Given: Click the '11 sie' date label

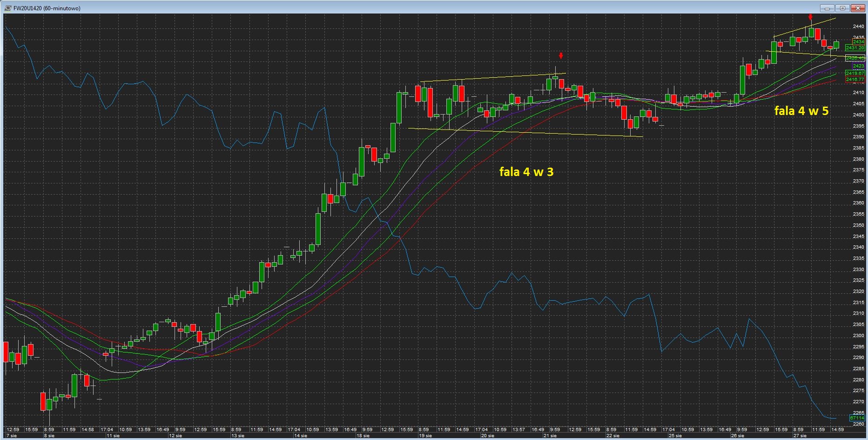Looking at the screenshot, I should [113, 436].
